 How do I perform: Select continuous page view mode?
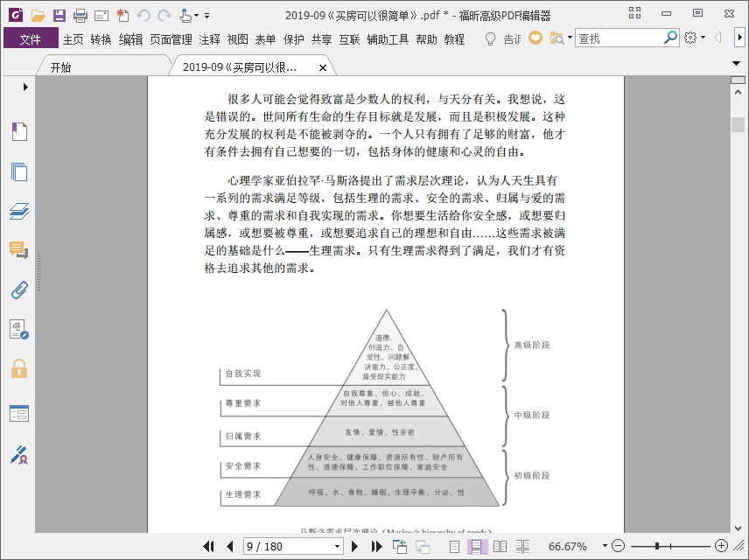[x=477, y=546]
